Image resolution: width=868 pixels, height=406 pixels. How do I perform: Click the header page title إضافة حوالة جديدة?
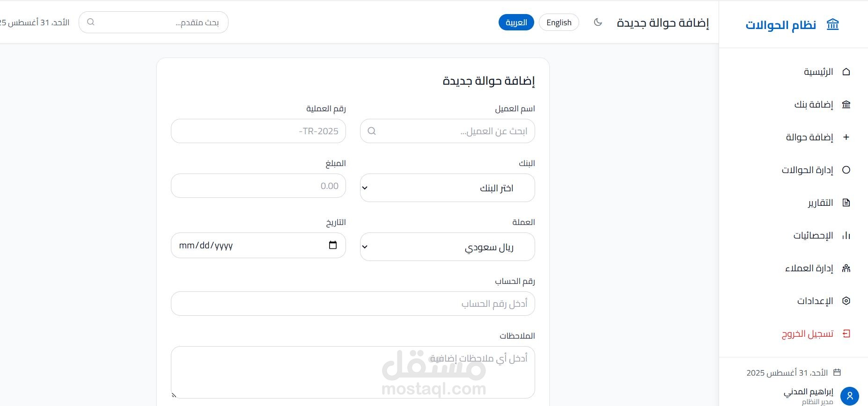point(663,22)
